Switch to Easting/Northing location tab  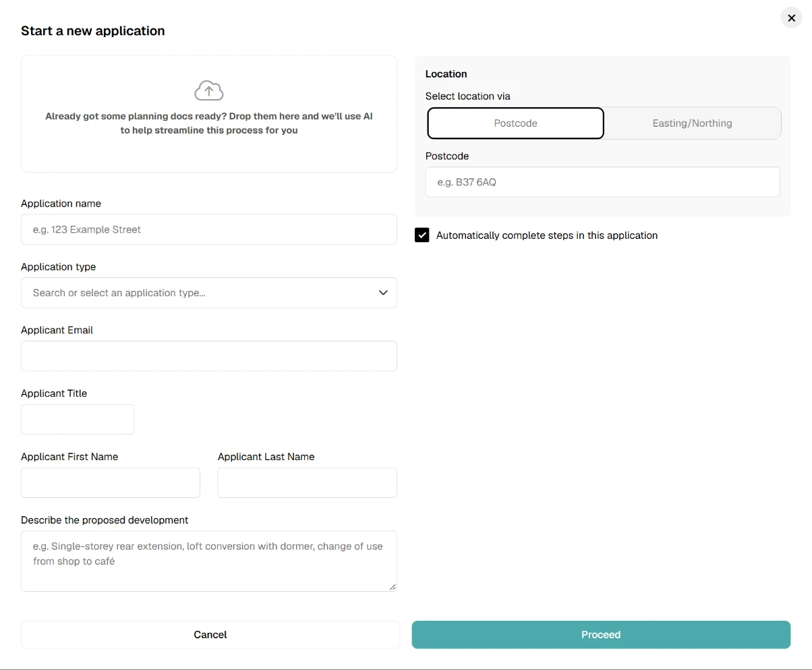692,123
